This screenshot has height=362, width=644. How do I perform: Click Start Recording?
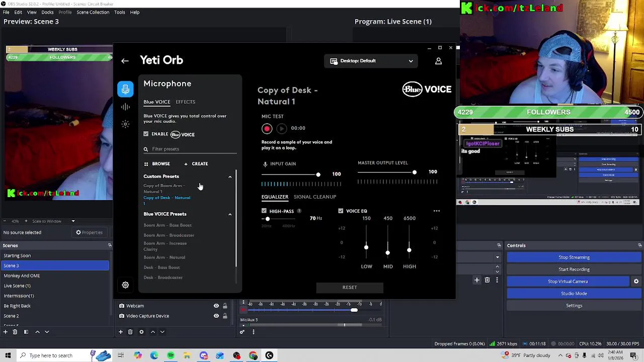point(574,269)
